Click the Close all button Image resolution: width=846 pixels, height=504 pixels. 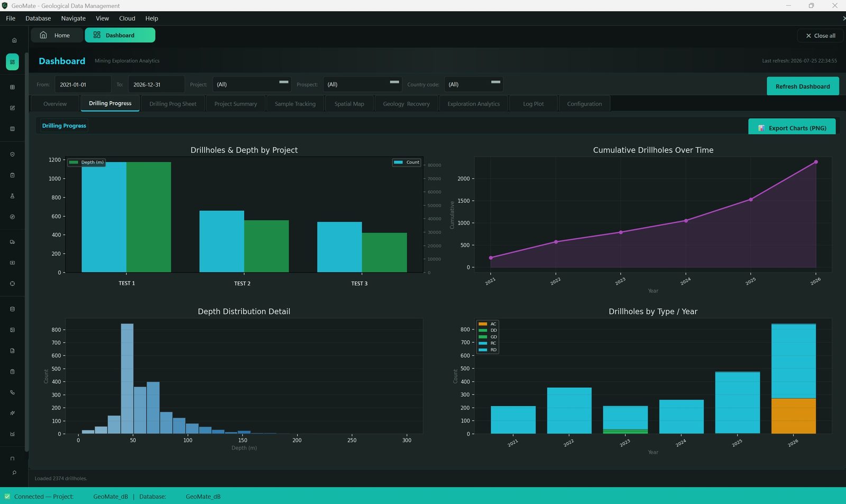point(820,35)
